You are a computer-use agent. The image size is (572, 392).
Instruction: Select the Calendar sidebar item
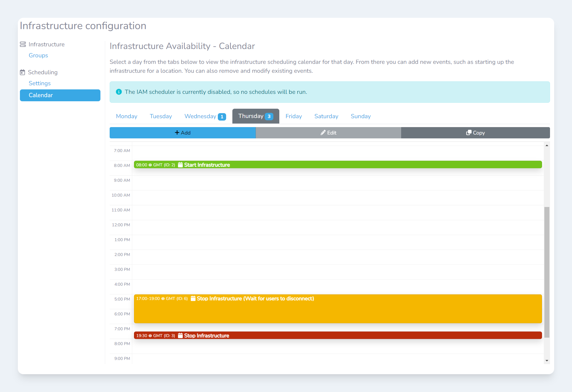(x=60, y=95)
